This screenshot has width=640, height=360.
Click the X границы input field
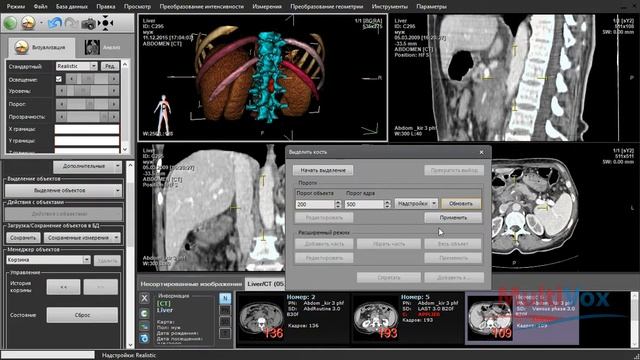87,129
